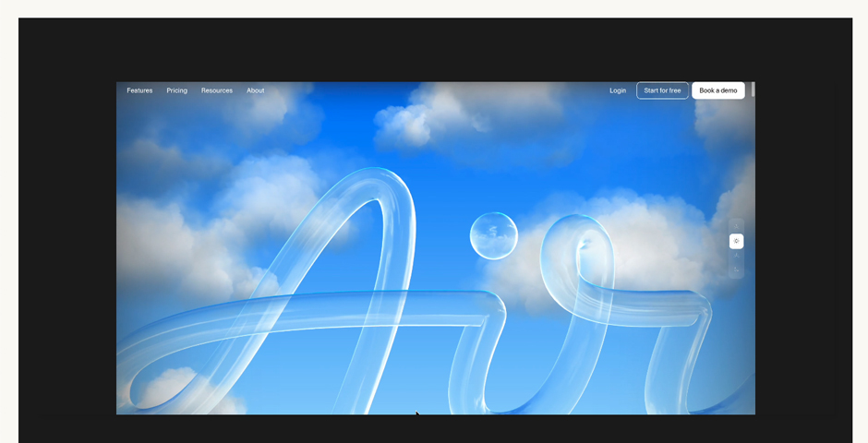Go to the About page
Screen dimensions: 868x443
click(255, 90)
